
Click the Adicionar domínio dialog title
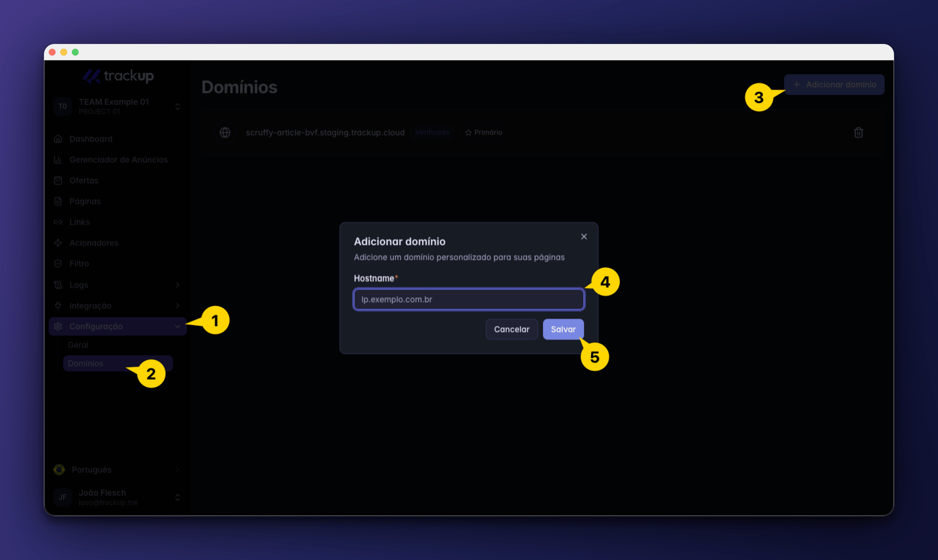pos(399,241)
